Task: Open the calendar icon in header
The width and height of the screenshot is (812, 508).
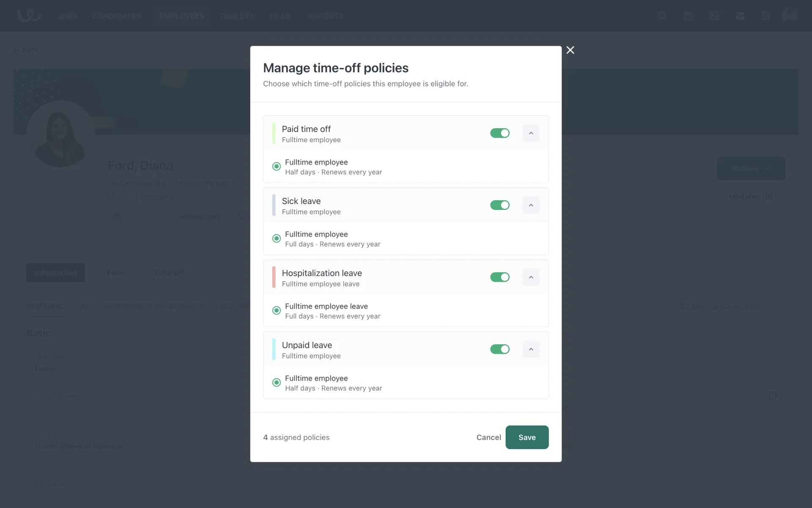Action: pyautogui.click(x=688, y=16)
